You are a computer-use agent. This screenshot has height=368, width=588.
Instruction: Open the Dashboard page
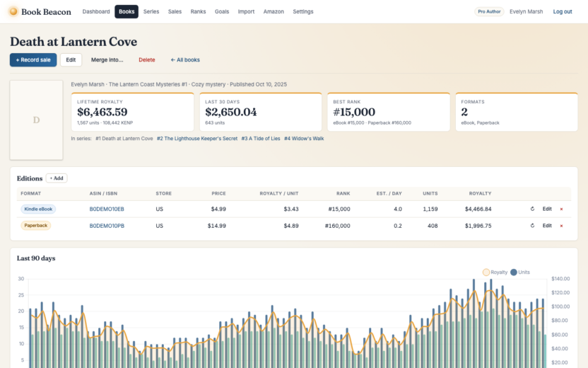(96, 11)
